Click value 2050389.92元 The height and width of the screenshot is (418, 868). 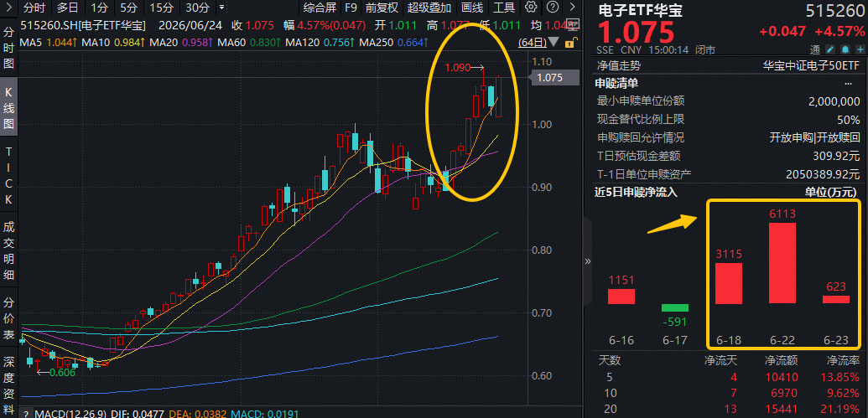(824, 174)
